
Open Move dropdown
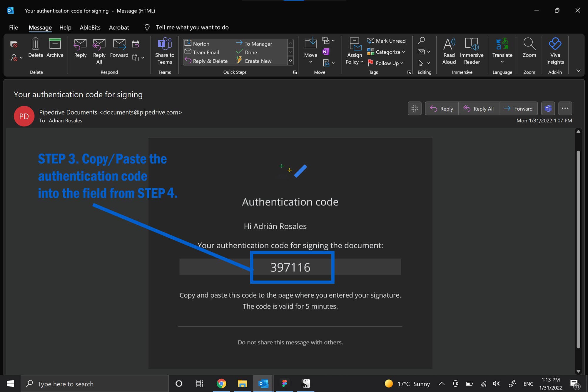tap(311, 51)
